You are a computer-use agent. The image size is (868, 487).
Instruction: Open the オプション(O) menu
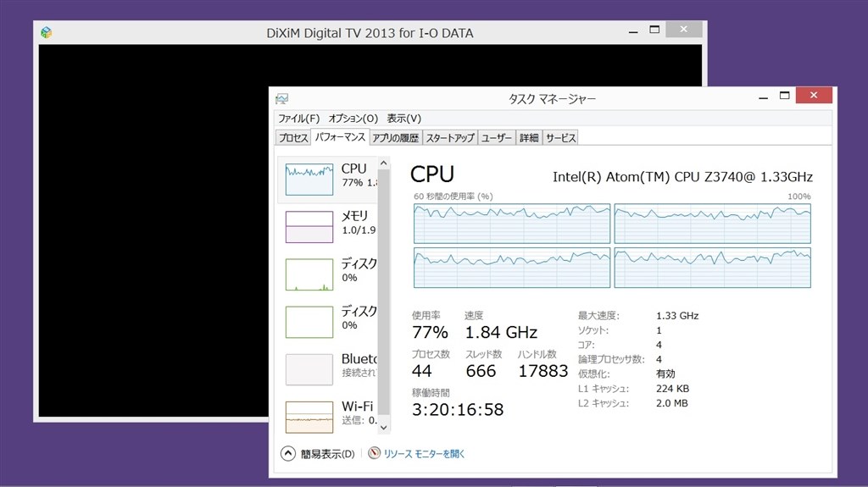pyautogui.click(x=353, y=119)
